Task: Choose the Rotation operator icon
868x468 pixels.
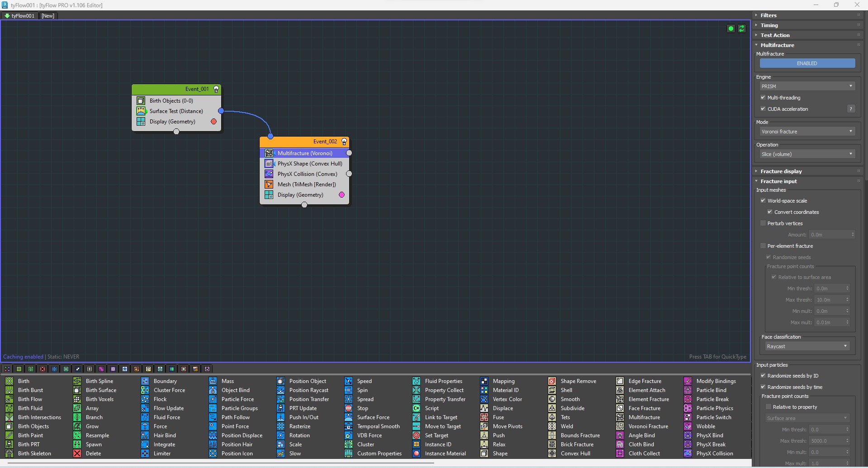Action: 280,435
